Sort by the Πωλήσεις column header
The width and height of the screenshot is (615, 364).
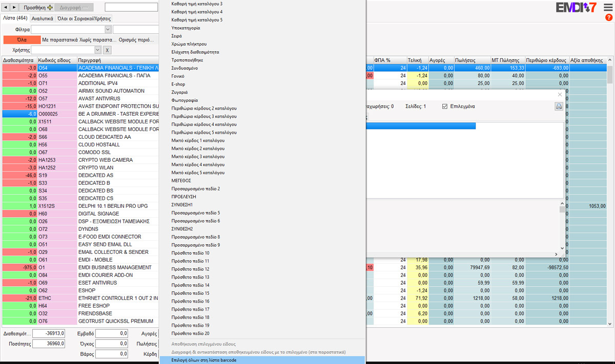click(472, 60)
